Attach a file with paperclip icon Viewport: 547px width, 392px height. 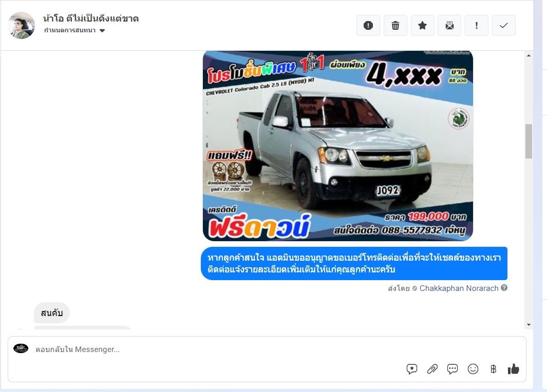pyautogui.click(x=432, y=369)
